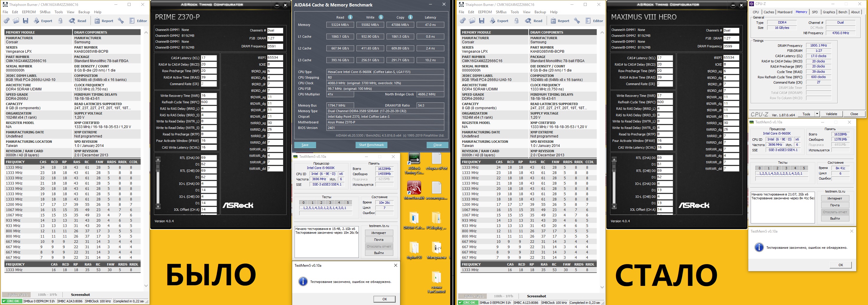Click the info icon next to Copy in AIDA64
This screenshot has width=868, height=305.
tap(410, 17)
